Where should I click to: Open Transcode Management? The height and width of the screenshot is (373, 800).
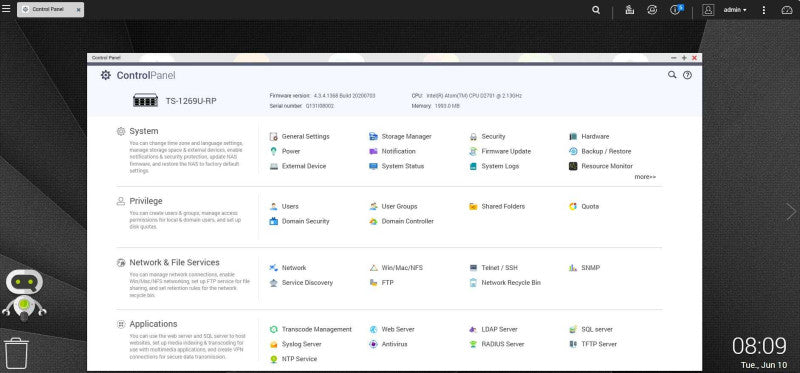point(310,330)
